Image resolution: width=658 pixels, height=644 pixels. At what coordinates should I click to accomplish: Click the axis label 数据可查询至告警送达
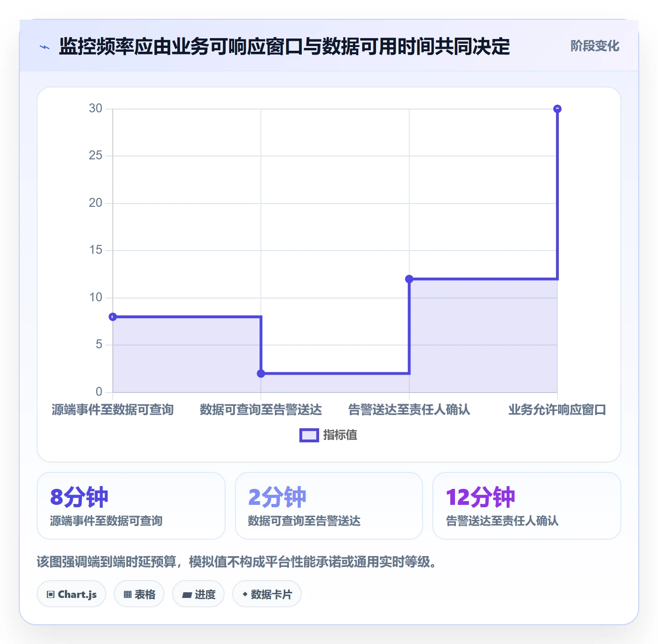pyautogui.click(x=261, y=410)
